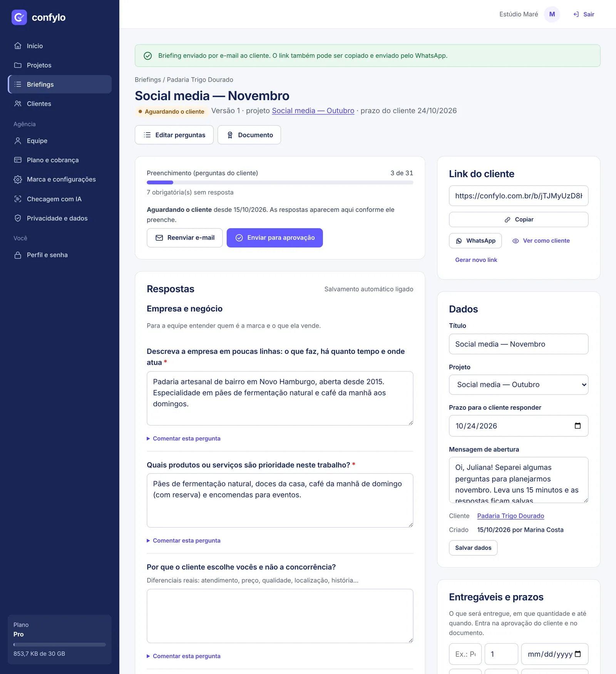Screen dimensions: 616x674
Task: Click the Privacidade e dados shield icon
Action: click(18, 218)
